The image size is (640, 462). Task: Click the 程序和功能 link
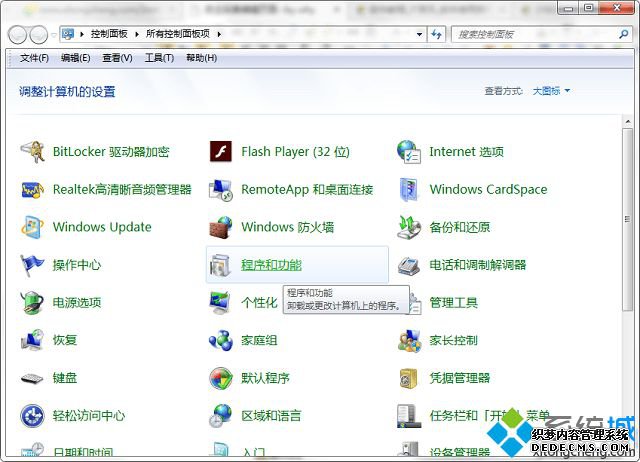[271, 265]
